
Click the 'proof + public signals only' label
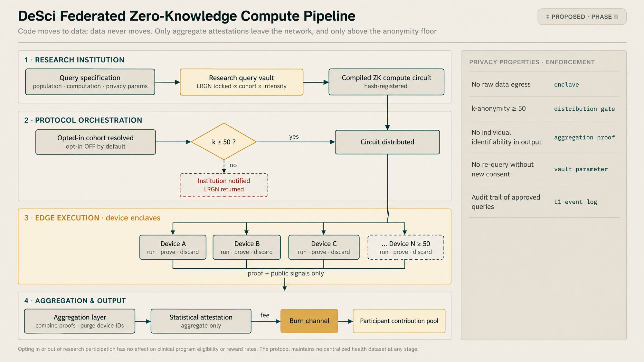click(x=286, y=273)
